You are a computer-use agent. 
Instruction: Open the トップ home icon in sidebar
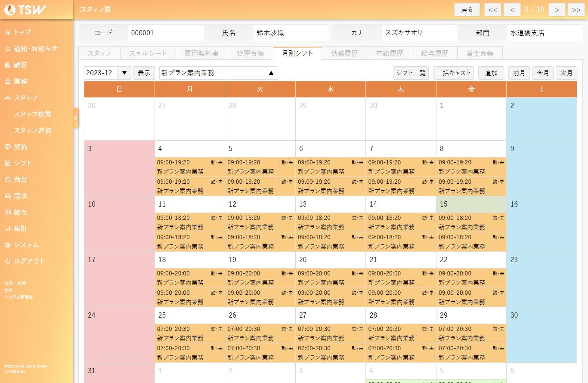click(x=8, y=32)
